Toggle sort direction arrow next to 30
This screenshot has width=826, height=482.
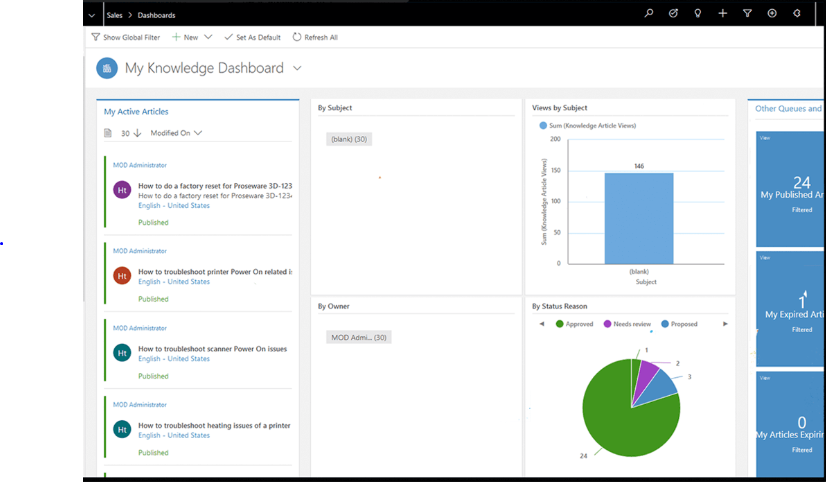point(137,133)
